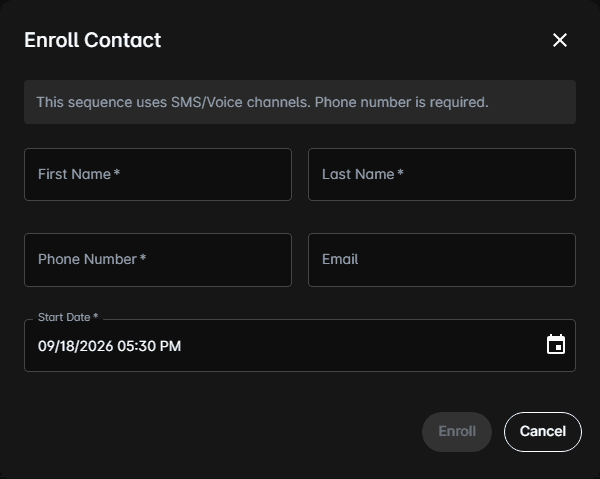Click into the Phone Number field
The height and width of the screenshot is (479, 600).
pos(158,260)
